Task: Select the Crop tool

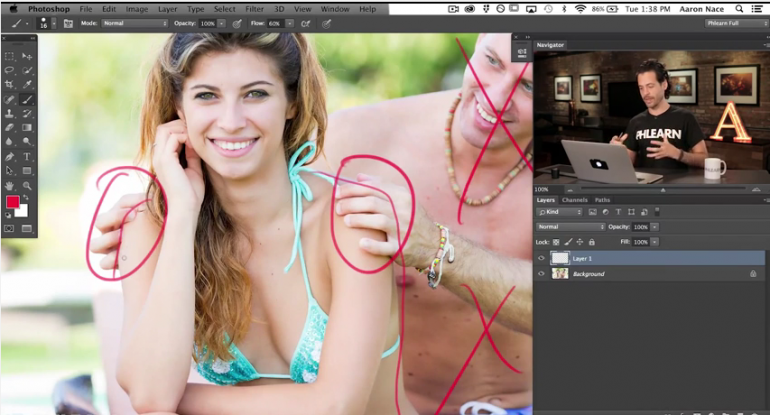Action: pyautogui.click(x=10, y=85)
